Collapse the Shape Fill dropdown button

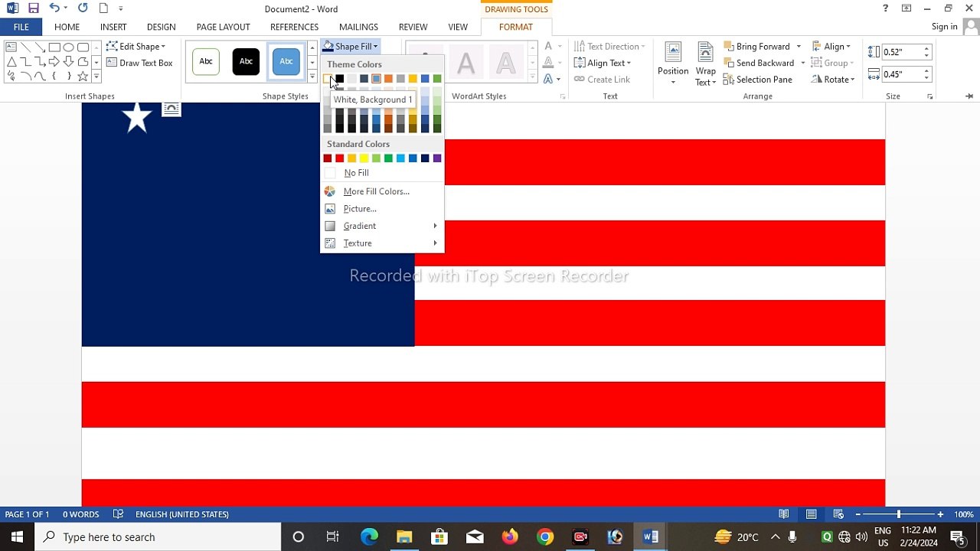pyautogui.click(x=350, y=47)
